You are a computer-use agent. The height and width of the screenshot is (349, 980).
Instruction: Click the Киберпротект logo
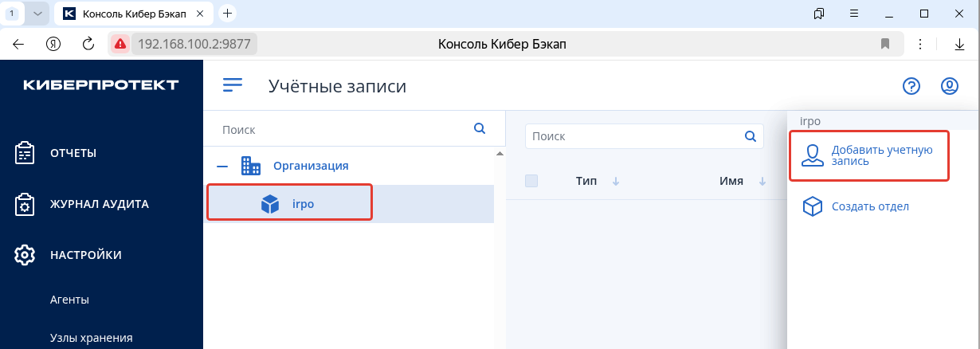101,85
